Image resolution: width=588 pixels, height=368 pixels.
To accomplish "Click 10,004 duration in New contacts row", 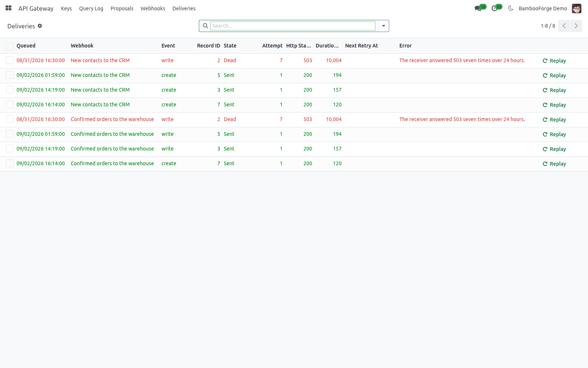I will tap(334, 60).
